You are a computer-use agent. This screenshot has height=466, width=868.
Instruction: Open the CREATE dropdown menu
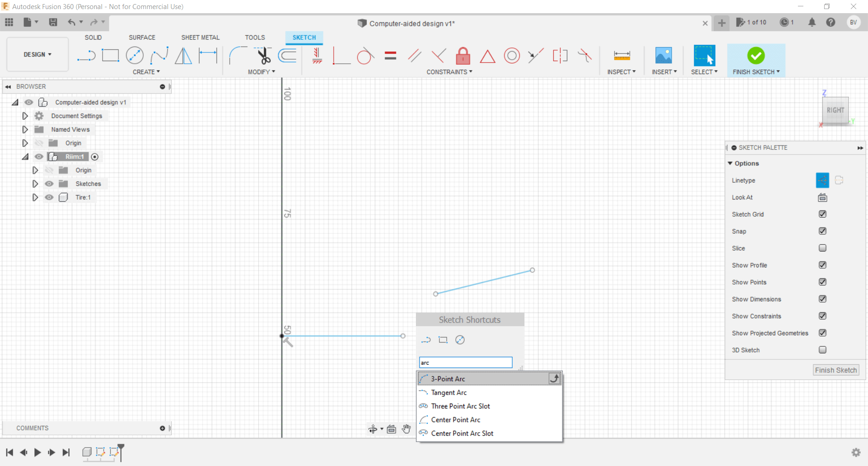pos(146,72)
